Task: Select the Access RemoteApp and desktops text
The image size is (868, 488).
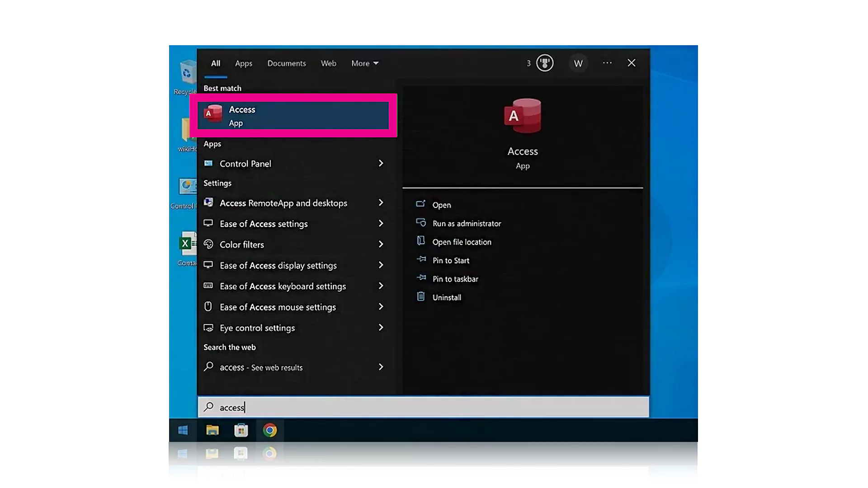Action: [283, 203]
